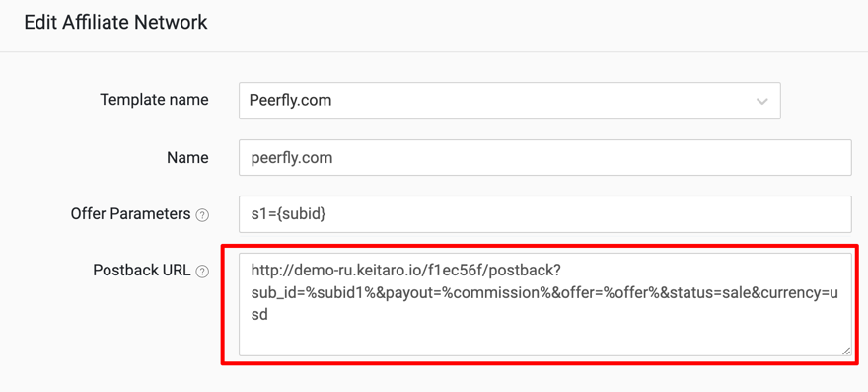
Task: Click the 'Template name' field label
Action: [154, 100]
